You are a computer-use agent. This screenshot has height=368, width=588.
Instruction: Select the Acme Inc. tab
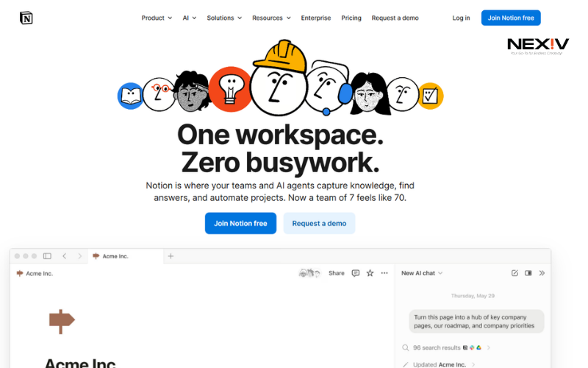click(x=126, y=256)
